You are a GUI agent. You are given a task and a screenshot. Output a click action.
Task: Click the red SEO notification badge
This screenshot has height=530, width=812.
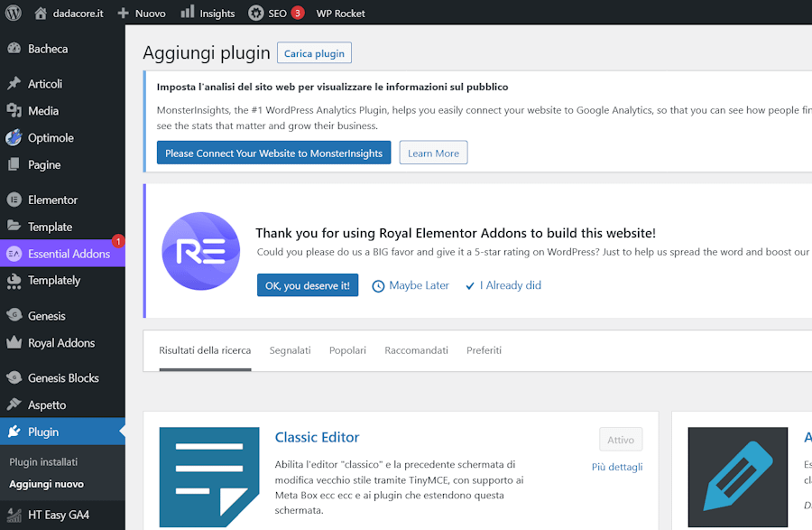coord(297,13)
